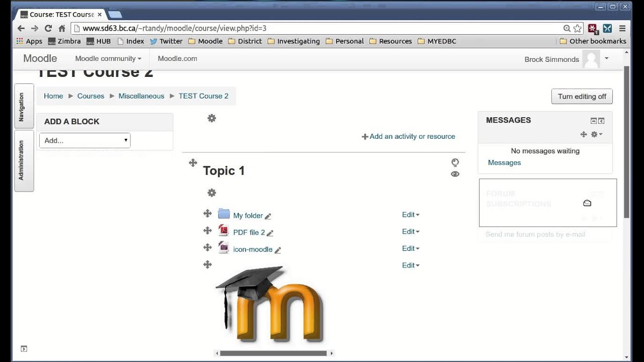Open the Chrome menu hamburger icon
644x362 pixels.
coord(622,29)
